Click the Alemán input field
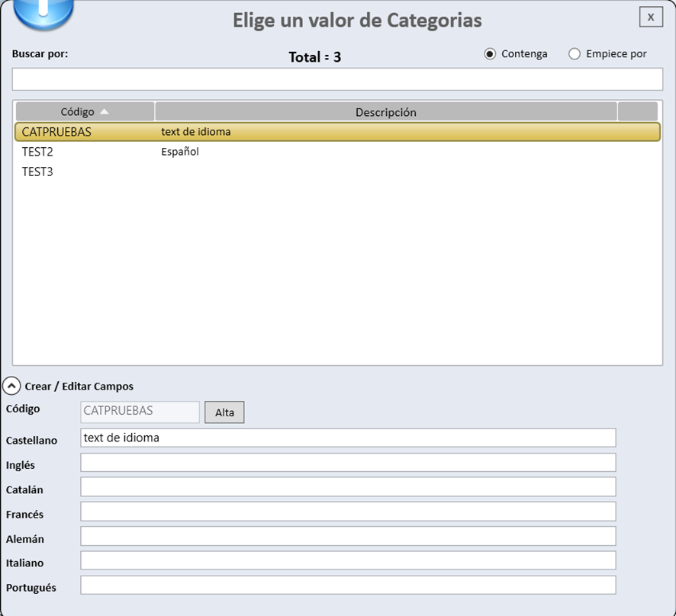Screen dimensions: 676x616 [347, 536]
